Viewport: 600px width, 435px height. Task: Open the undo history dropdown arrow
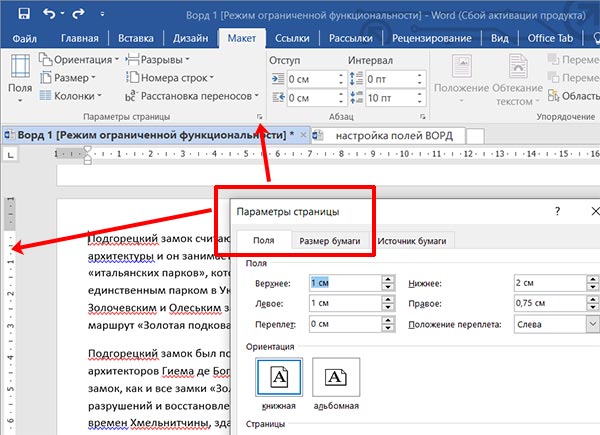62,14
